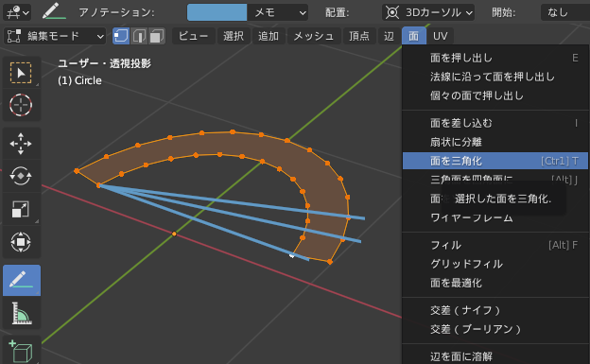Choose フィル menu entry
Screen dimensions: 590x364
tap(495, 245)
